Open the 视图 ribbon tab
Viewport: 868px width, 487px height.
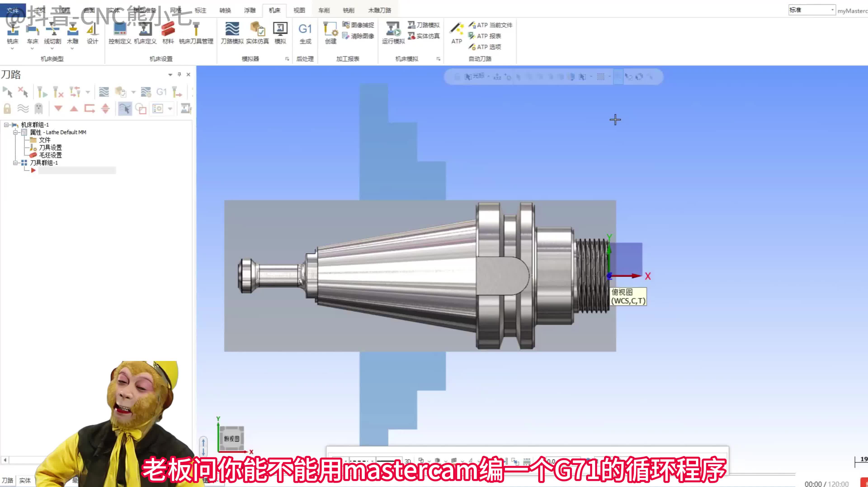(299, 10)
